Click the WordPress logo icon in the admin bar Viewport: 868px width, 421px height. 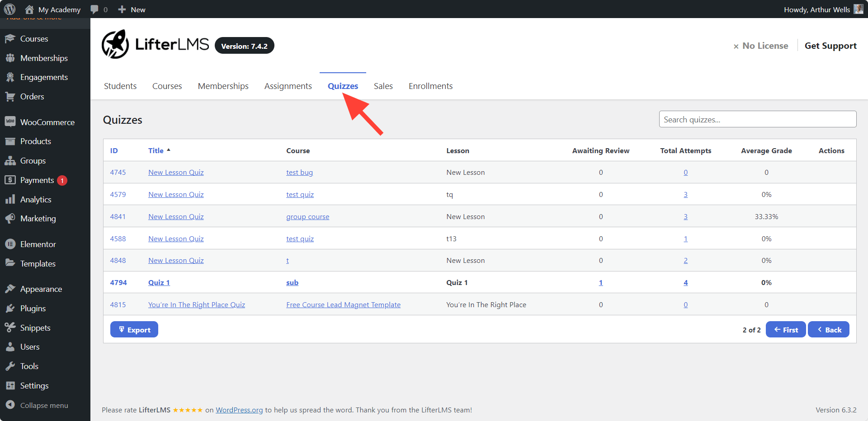pyautogui.click(x=9, y=9)
